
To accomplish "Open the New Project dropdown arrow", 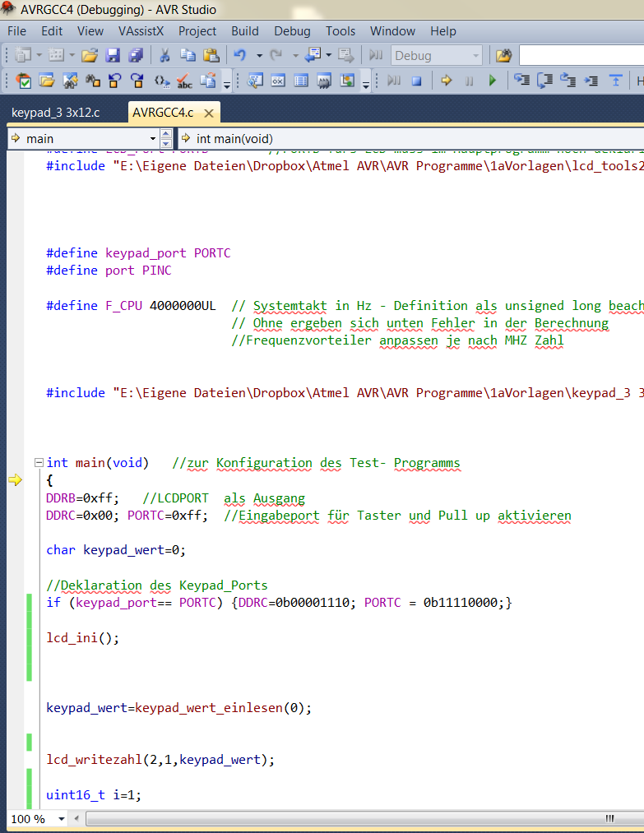I will pos(39,55).
